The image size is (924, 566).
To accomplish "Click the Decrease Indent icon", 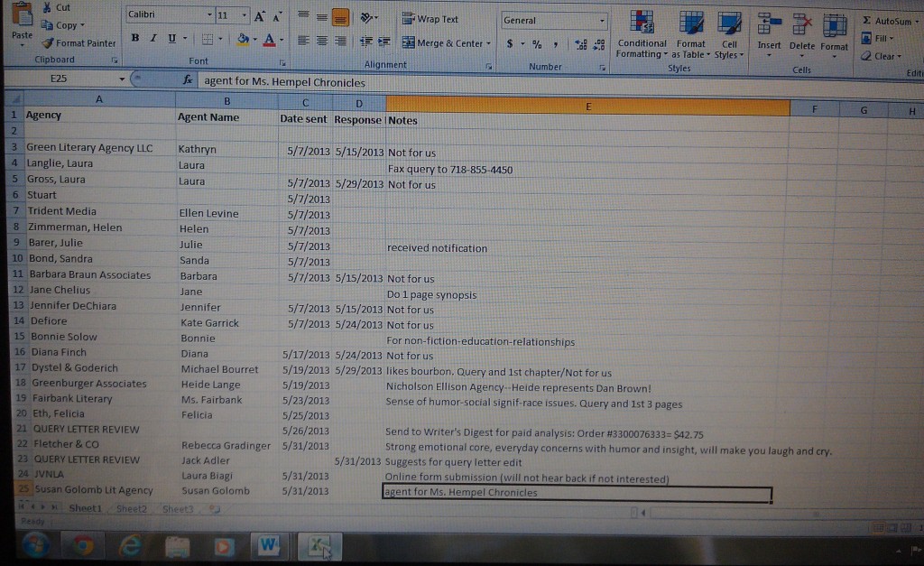I will (x=366, y=42).
